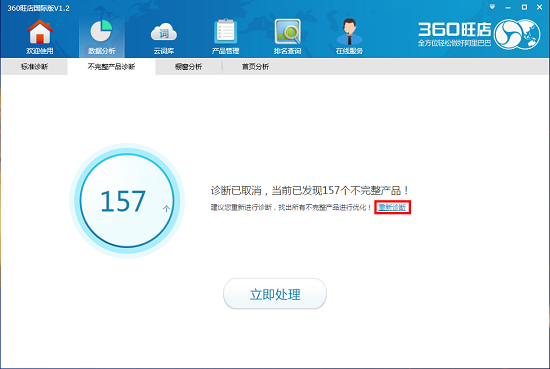
Task: Open the 在线服务 support agent icon
Action: coord(349,36)
